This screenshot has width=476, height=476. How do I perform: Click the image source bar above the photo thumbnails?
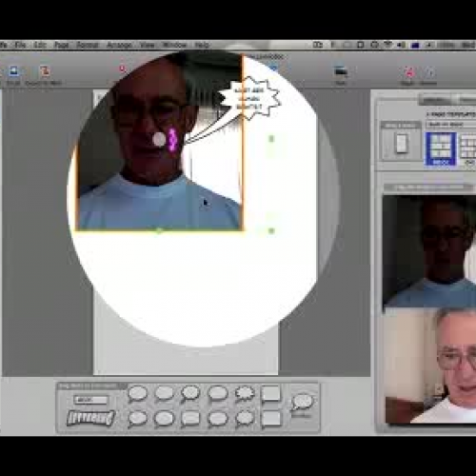click(429, 188)
